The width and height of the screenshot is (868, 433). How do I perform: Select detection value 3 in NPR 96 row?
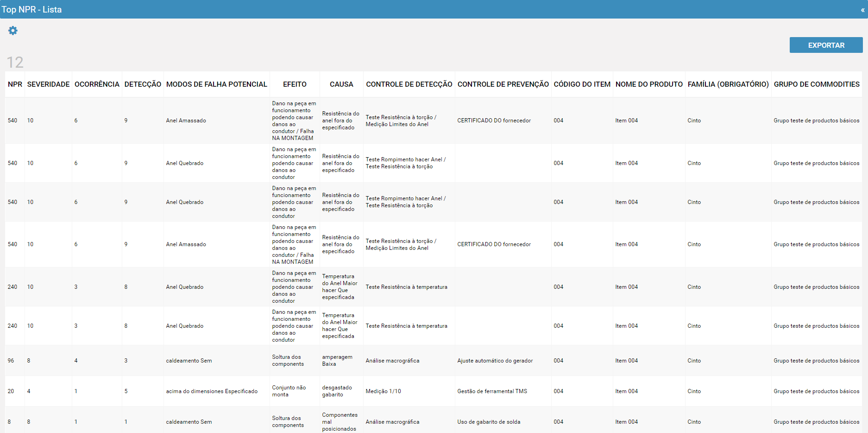(126, 361)
